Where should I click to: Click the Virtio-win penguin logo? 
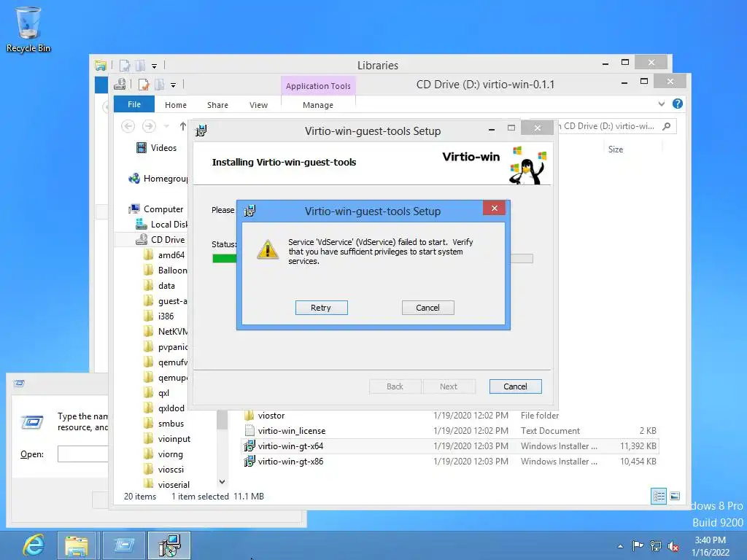(527, 166)
